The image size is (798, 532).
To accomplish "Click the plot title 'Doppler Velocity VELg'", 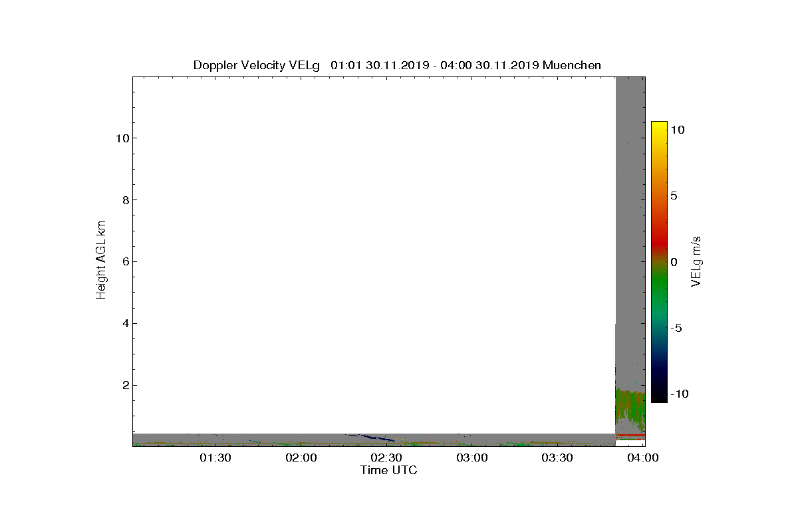I will click(257, 65).
